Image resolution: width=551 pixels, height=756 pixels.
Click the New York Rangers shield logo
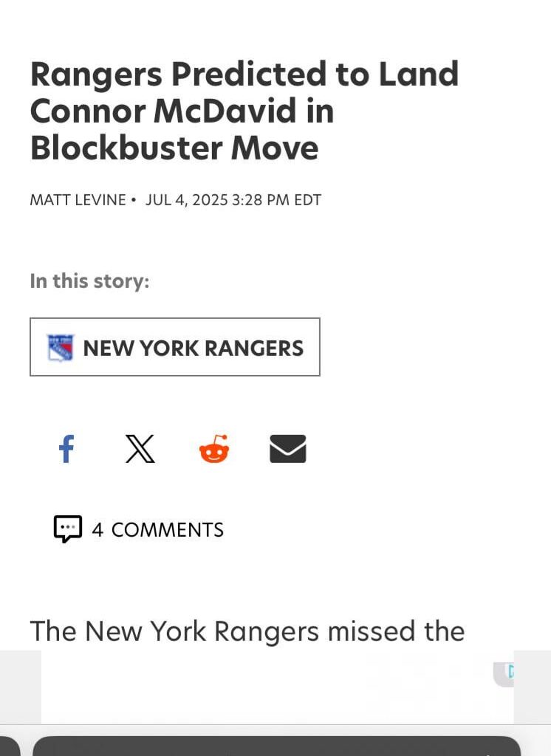[60, 347]
